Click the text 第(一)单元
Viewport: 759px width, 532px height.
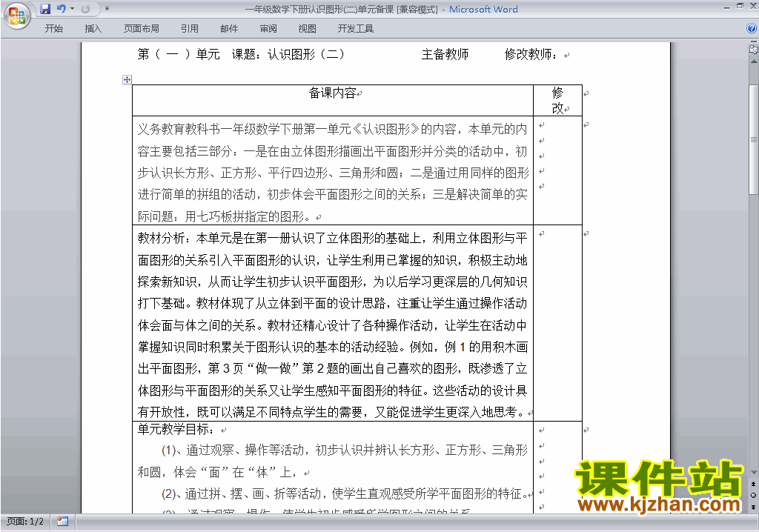coord(179,54)
